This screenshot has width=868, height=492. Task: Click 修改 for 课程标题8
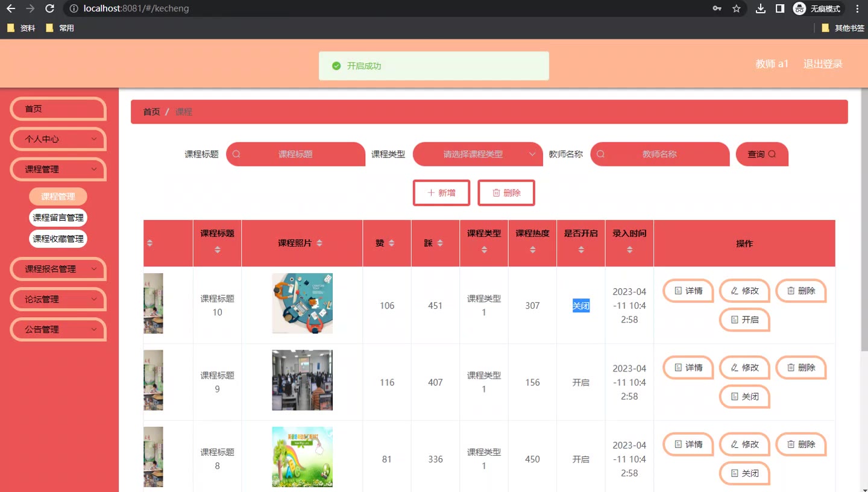tap(744, 444)
